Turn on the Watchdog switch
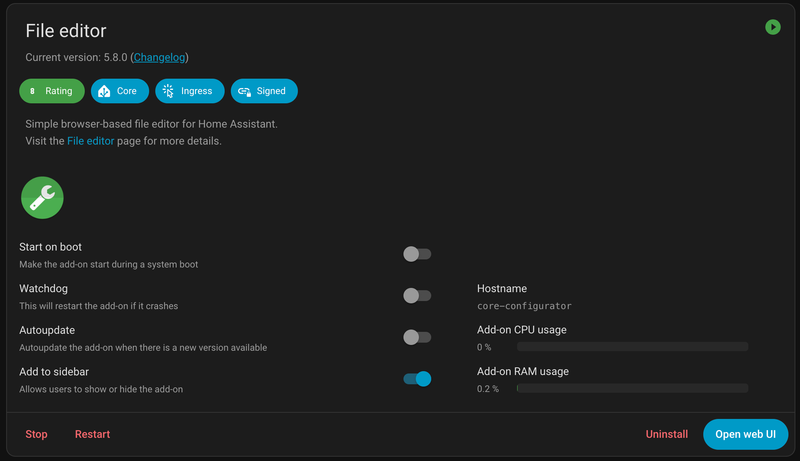This screenshot has width=800, height=461. (x=417, y=296)
